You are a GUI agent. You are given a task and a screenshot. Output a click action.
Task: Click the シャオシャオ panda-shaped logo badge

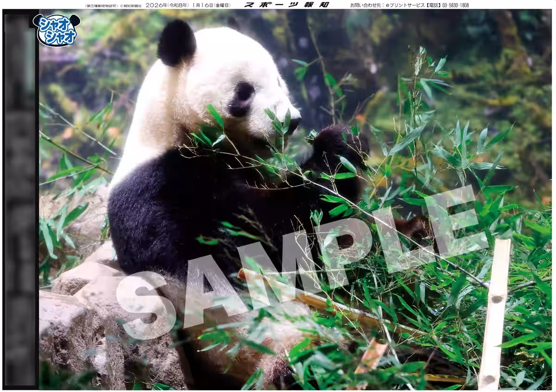tap(56, 30)
